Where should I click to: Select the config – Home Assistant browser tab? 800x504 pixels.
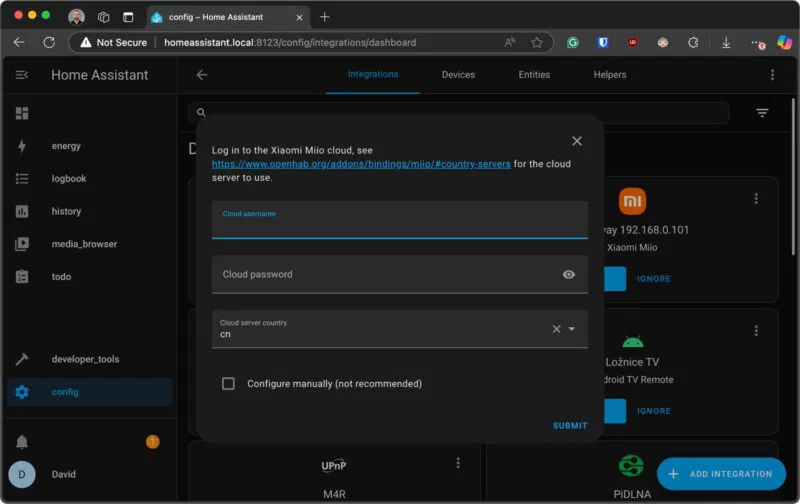(x=228, y=17)
